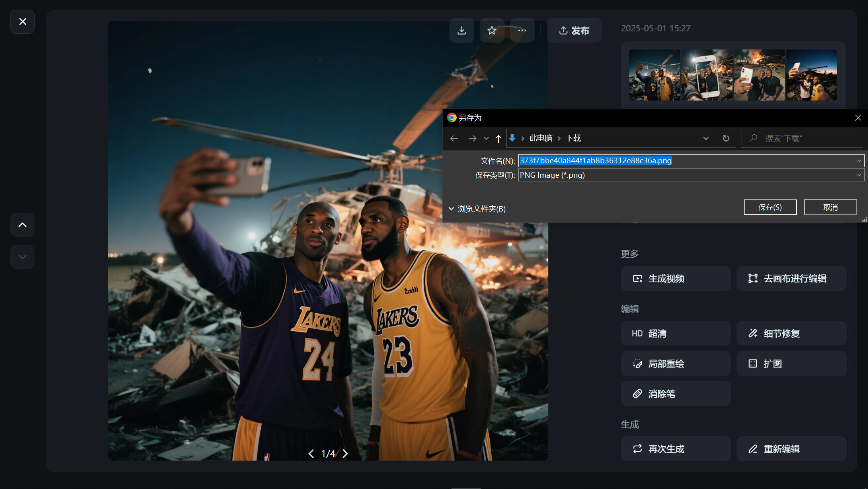Show next image in 1/4 pager

(x=345, y=454)
